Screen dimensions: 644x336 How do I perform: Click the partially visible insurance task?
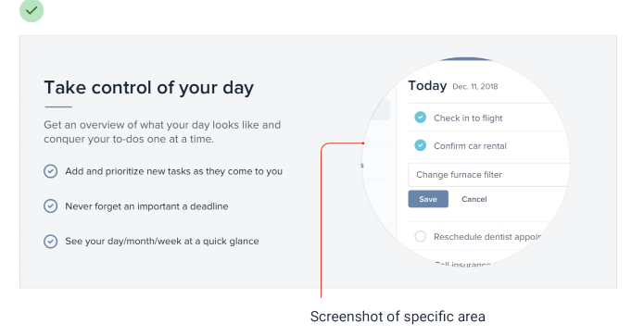463,264
